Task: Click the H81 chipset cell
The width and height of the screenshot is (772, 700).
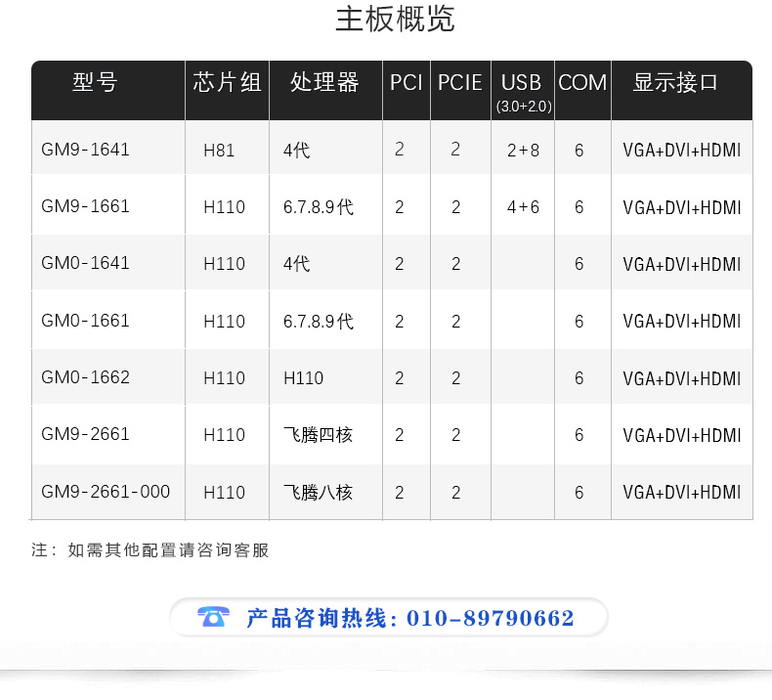Action: click(219, 151)
